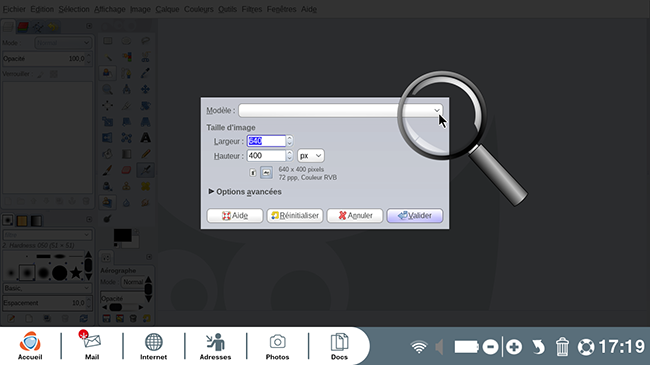Open the Basic brush tag dropdown

47,288
